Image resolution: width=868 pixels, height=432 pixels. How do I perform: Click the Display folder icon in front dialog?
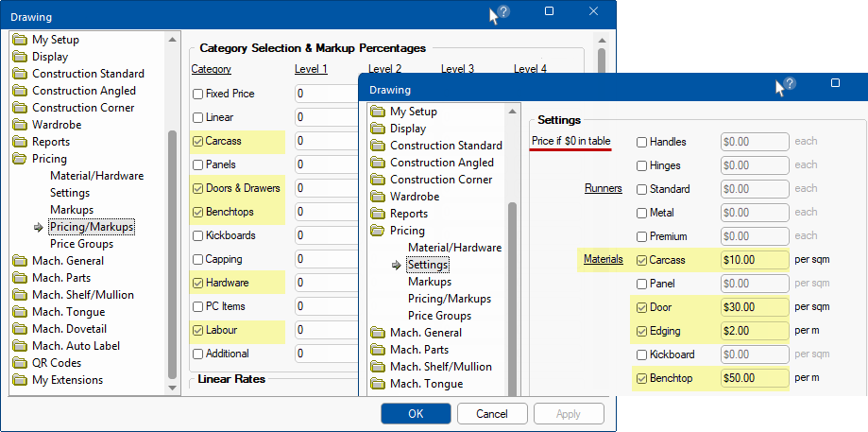click(378, 129)
